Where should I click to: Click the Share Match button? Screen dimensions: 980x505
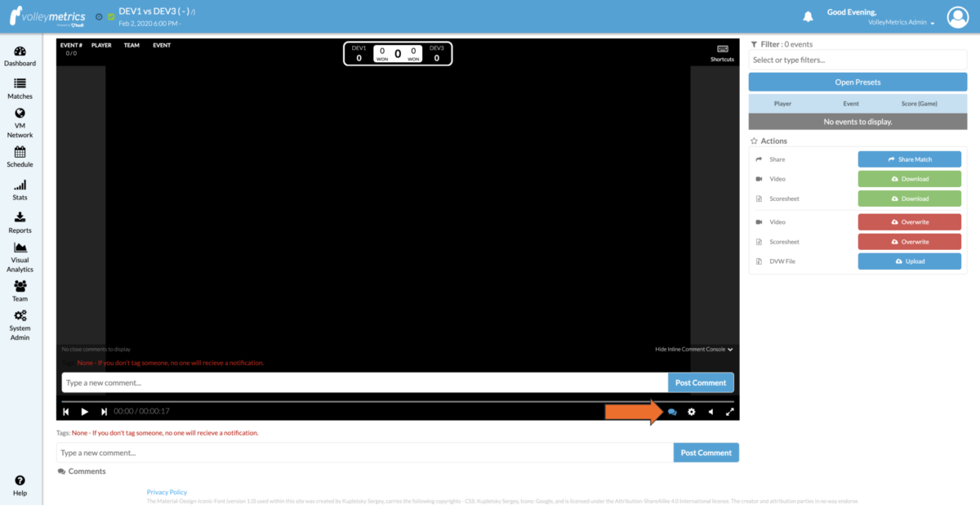tap(910, 159)
